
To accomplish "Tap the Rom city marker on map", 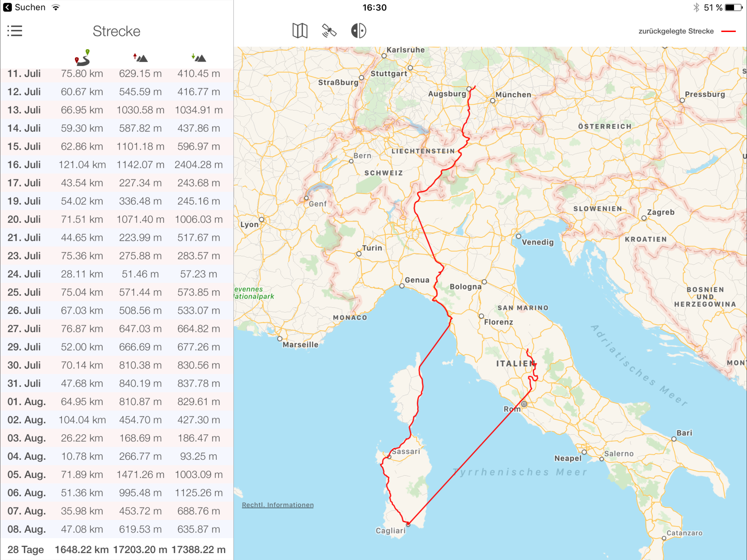I will click(524, 404).
